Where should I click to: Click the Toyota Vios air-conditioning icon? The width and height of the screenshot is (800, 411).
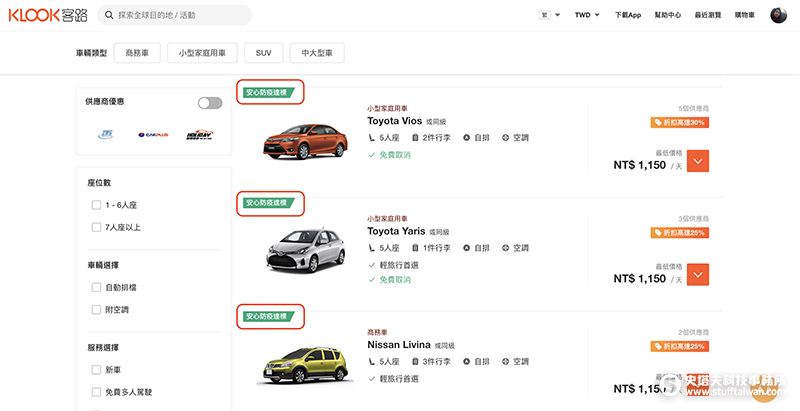point(506,138)
